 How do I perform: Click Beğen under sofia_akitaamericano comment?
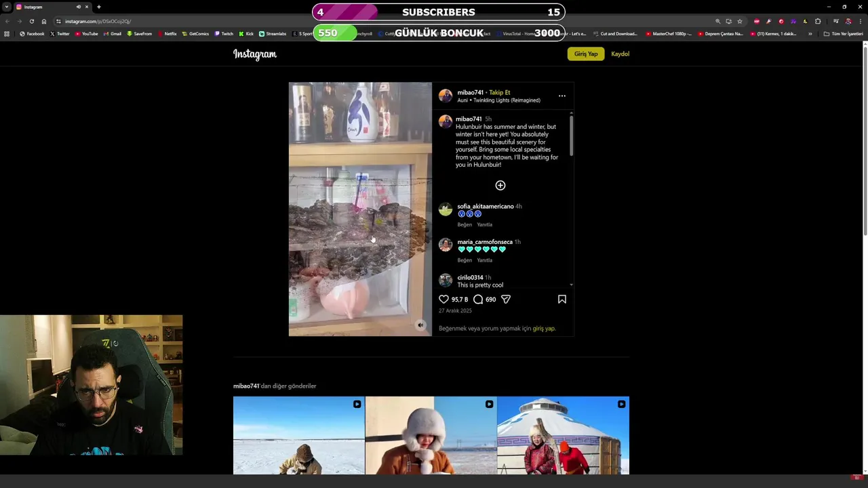coord(465,224)
